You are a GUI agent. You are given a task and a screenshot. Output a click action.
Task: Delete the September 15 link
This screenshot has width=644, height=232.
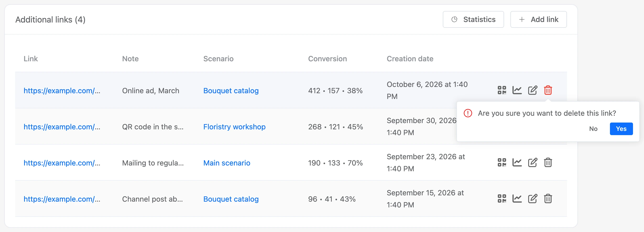point(548,199)
